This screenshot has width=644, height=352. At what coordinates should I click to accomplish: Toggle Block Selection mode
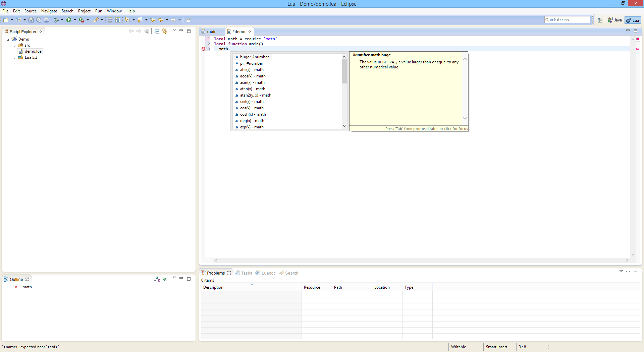pyautogui.click(x=110, y=20)
